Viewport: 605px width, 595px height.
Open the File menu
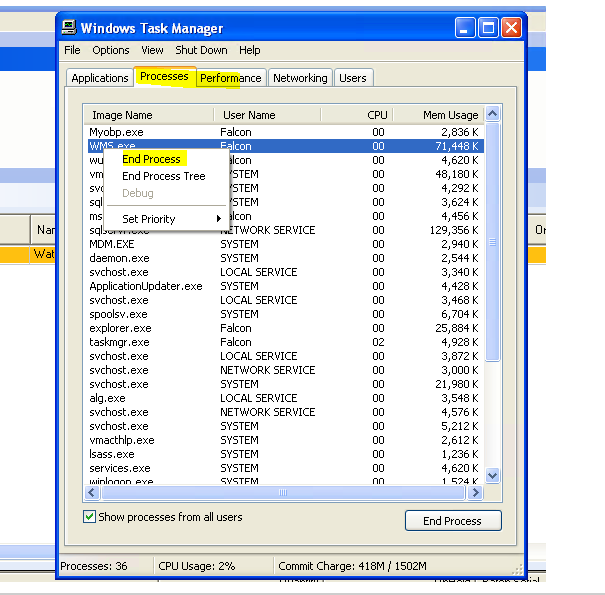click(x=72, y=50)
